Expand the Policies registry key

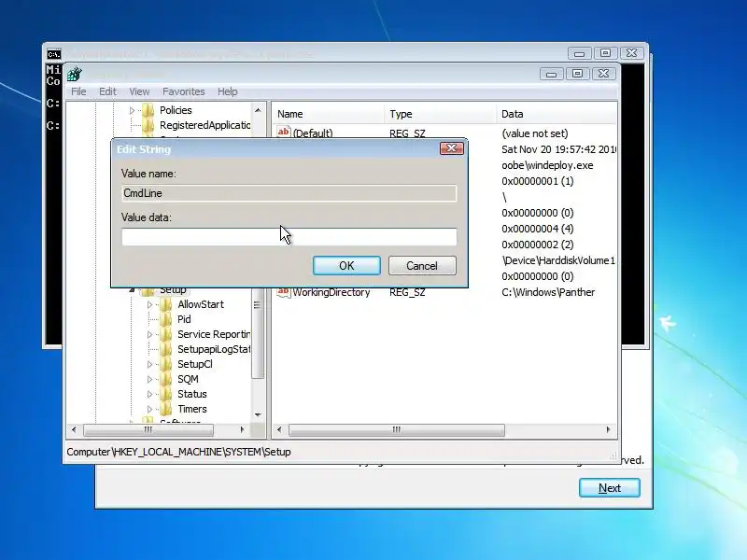(x=132, y=110)
